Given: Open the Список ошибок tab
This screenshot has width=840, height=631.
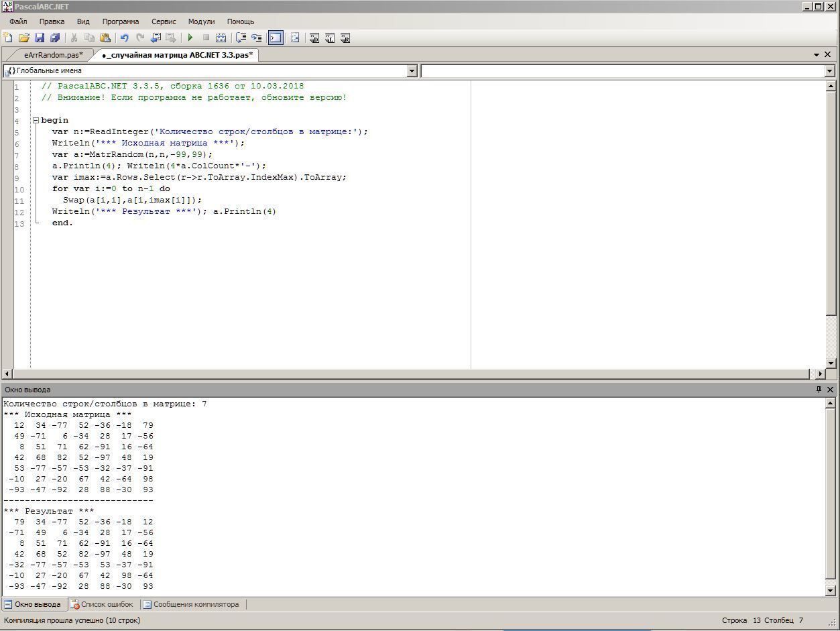Looking at the screenshot, I should [x=106, y=604].
